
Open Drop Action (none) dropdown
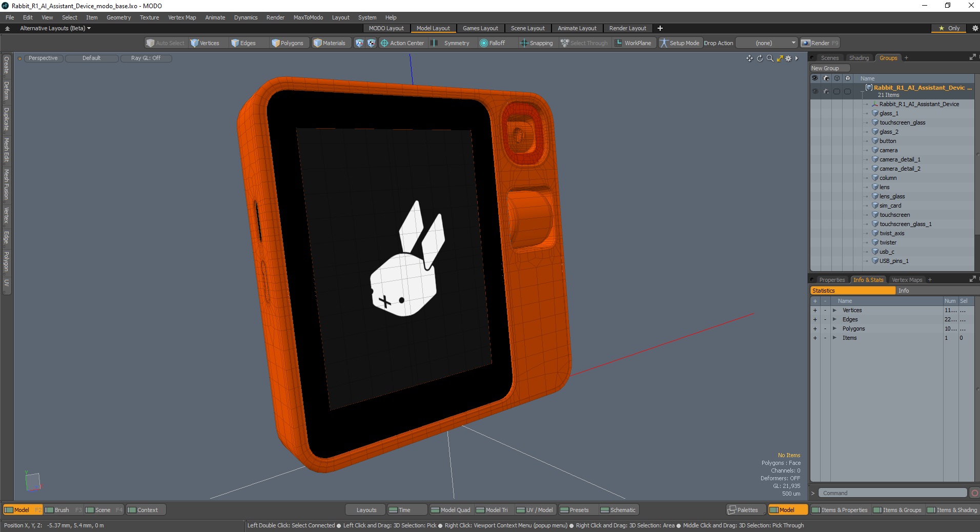click(767, 43)
